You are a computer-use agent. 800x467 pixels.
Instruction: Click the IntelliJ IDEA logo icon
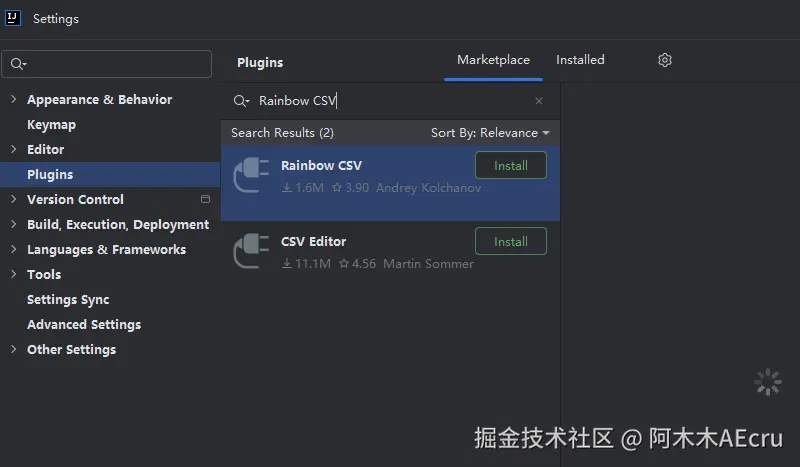point(13,18)
